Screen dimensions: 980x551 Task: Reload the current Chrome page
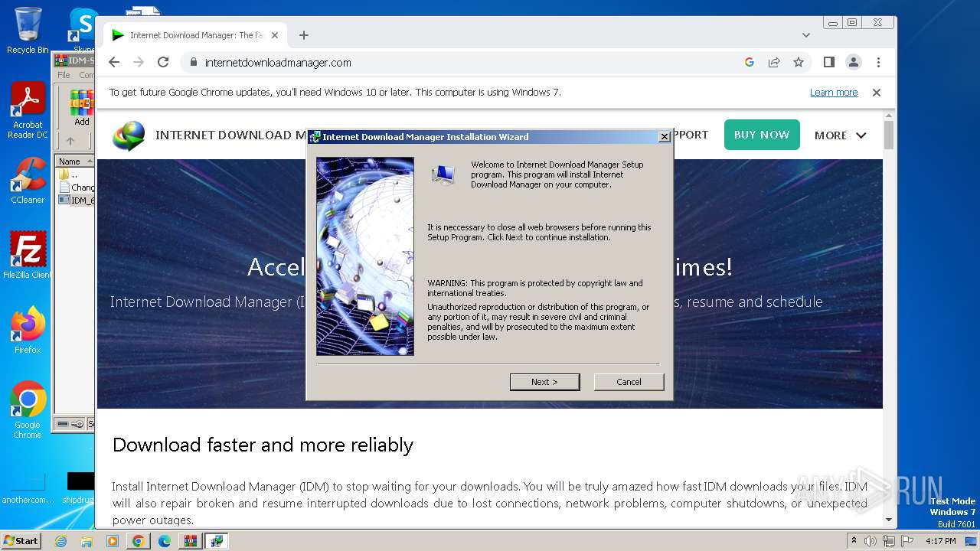[163, 63]
